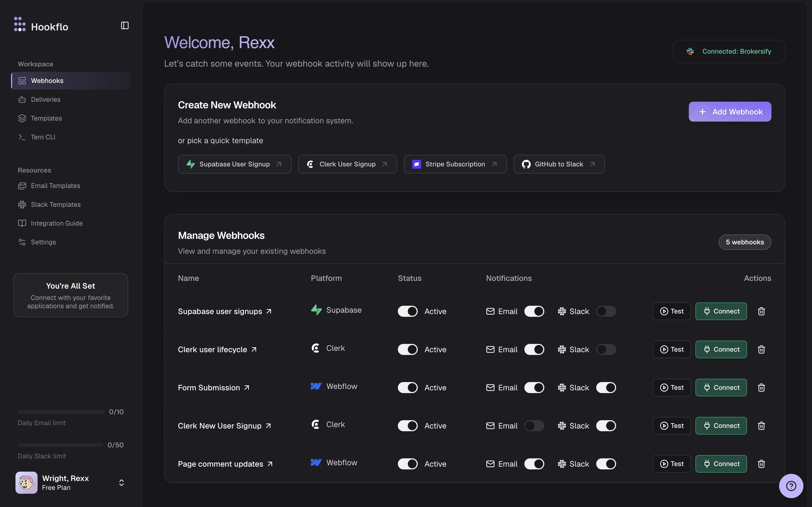The width and height of the screenshot is (812, 507).
Task: Open the Webhooks workspace page
Action: click(71, 81)
